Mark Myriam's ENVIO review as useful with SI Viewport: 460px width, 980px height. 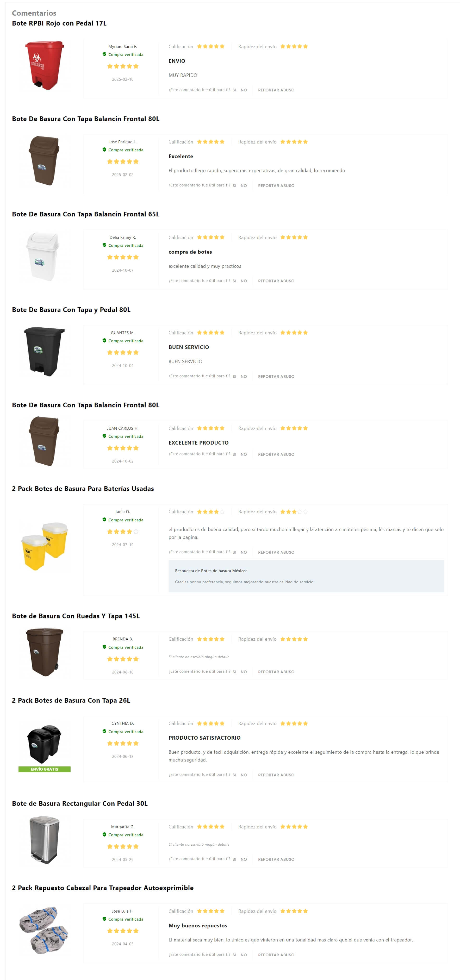pyautogui.click(x=234, y=90)
